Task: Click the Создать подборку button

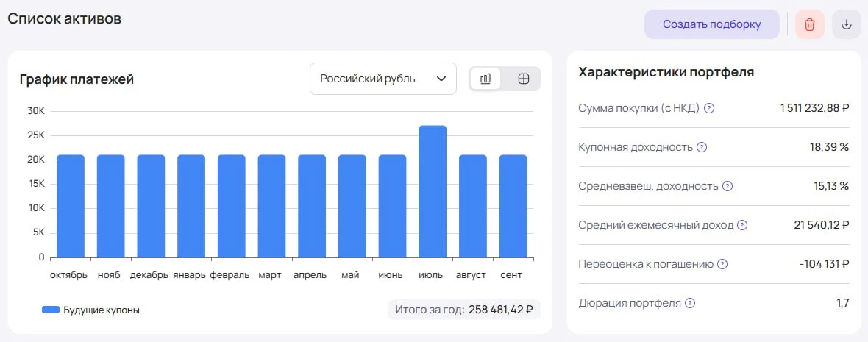Action: (711, 24)
